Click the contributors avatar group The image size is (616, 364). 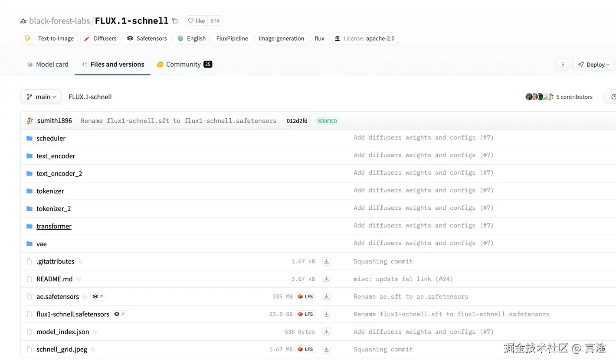540,97
